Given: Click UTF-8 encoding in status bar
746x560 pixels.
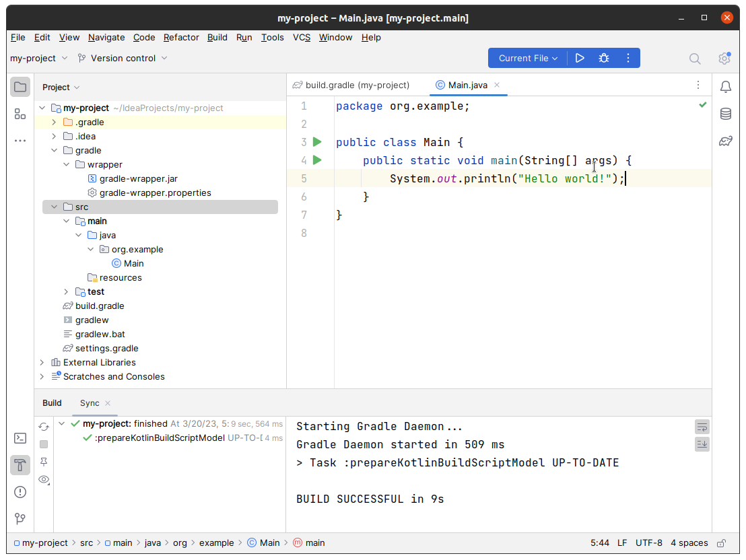Looking at the screenshot, I should pyautogui.click(x=648, y=543).
